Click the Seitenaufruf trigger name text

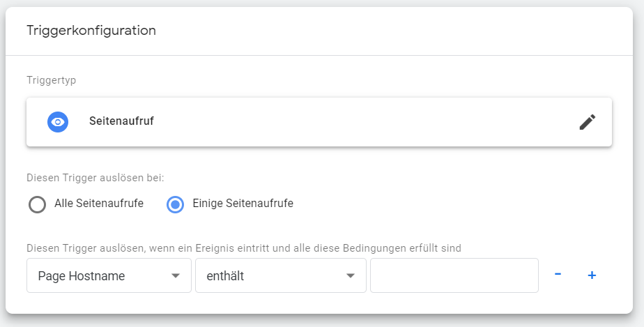121,121
